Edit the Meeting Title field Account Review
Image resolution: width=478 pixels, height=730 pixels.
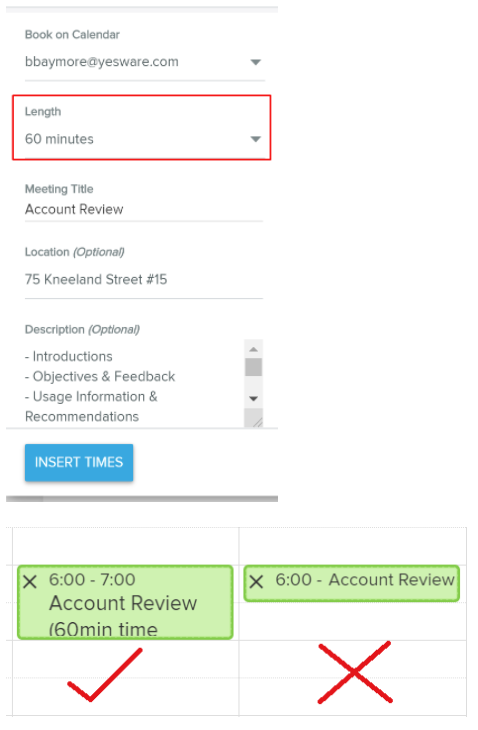click(x=144, y=210)
